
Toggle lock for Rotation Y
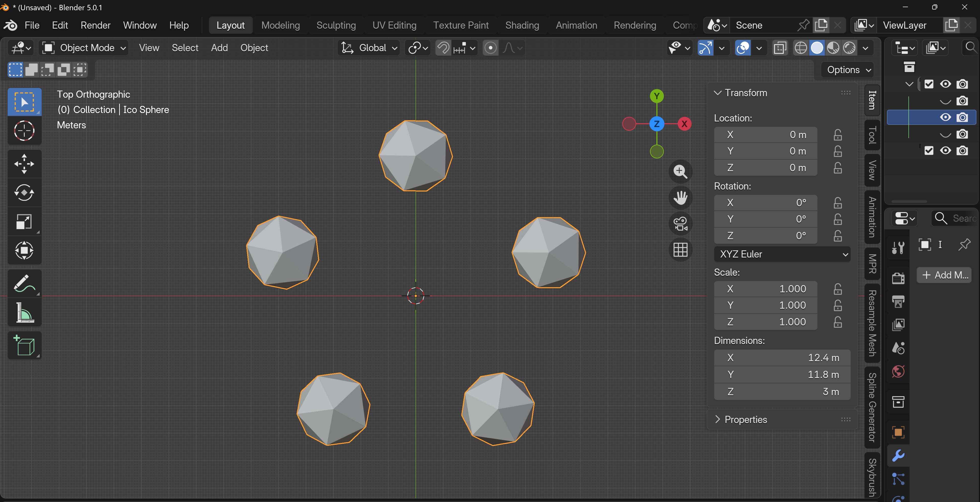(x=838, y=219)
